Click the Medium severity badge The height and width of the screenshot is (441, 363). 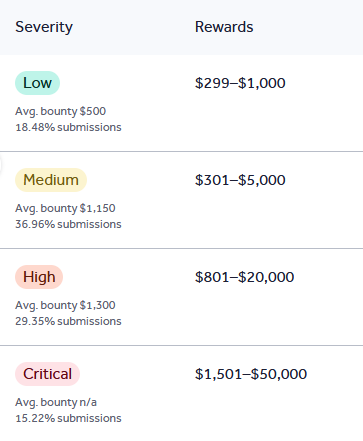coord(51,180)
